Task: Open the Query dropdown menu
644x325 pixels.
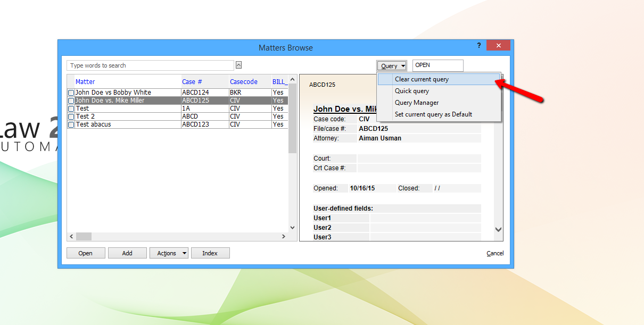Action: click(x=392, y=65)
